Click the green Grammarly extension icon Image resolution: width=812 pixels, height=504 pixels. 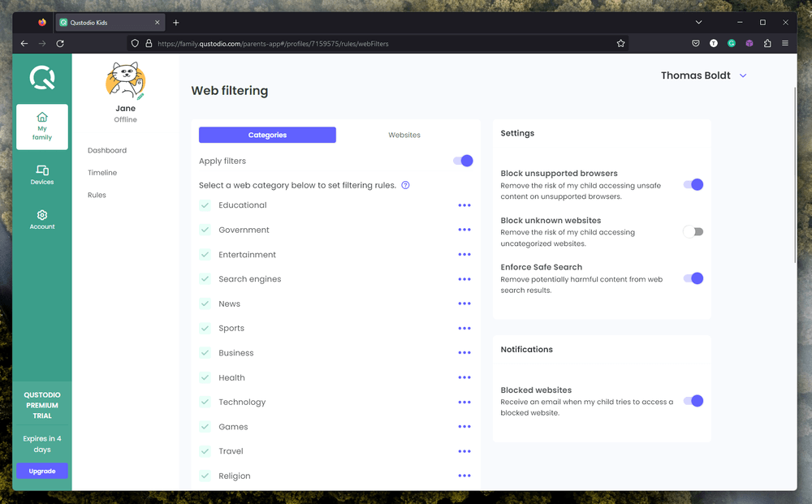point(732,44)
